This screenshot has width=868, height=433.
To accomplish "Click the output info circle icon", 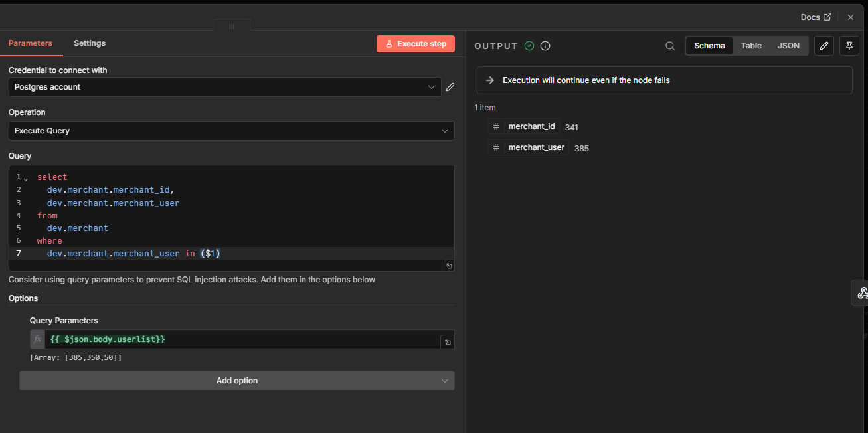I will point(545,46).
